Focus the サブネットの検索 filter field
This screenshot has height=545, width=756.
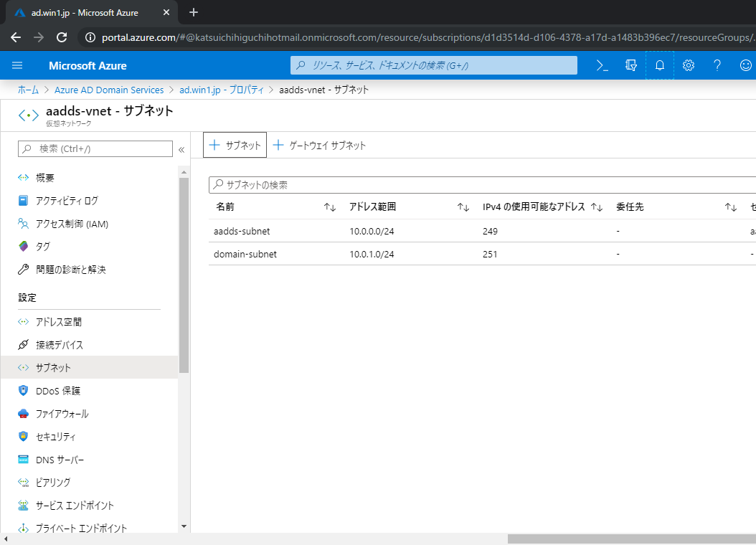click(482, 185)
